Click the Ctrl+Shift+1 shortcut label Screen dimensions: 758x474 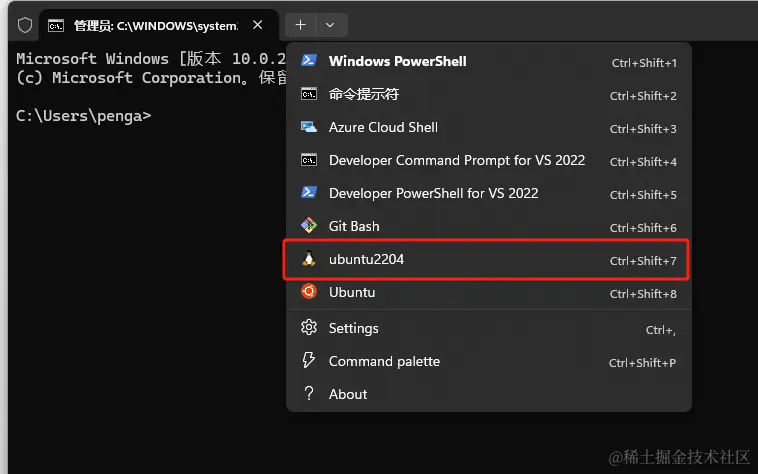point(644,63)
